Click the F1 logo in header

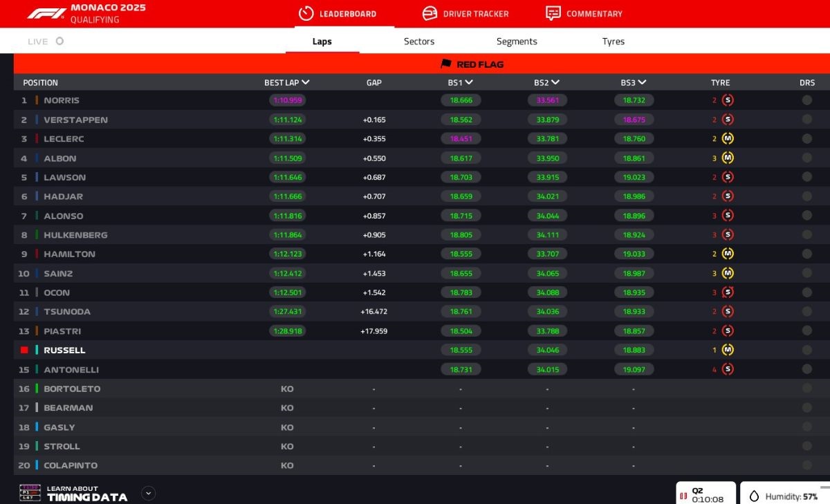click(x=46, y=13)
